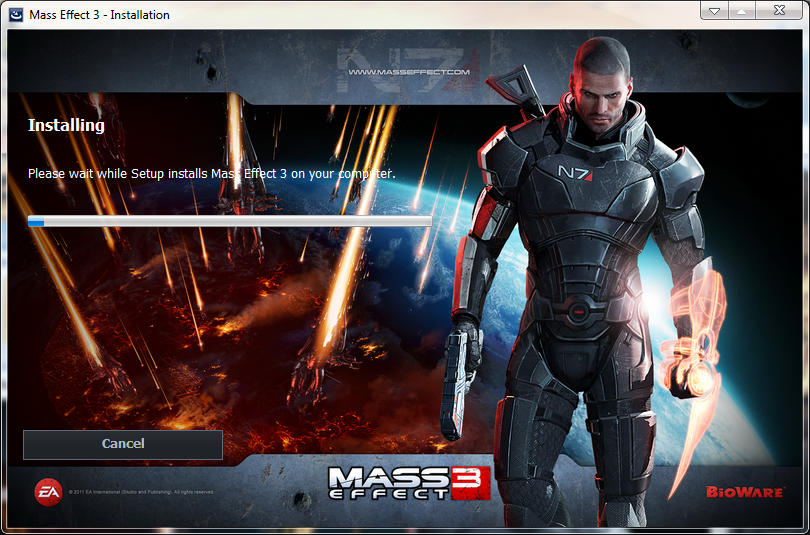Click the EA copyright notice text
Screen dimensions: 810x535
(141, 492)
